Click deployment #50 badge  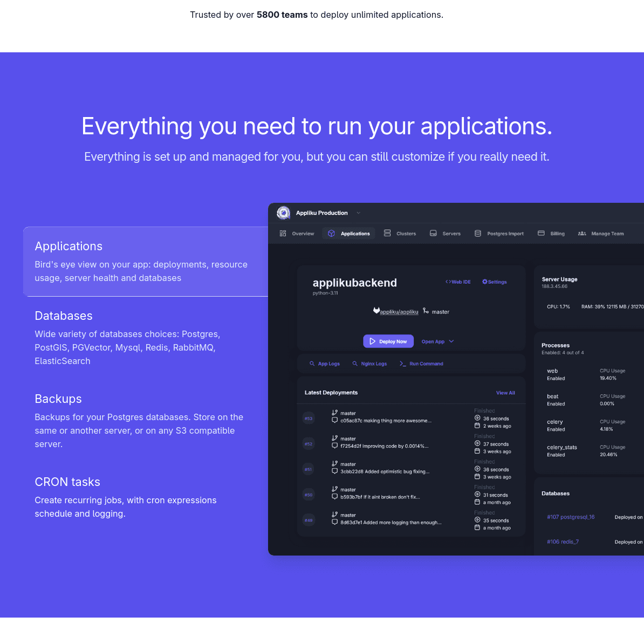click(x=309, y=495)
